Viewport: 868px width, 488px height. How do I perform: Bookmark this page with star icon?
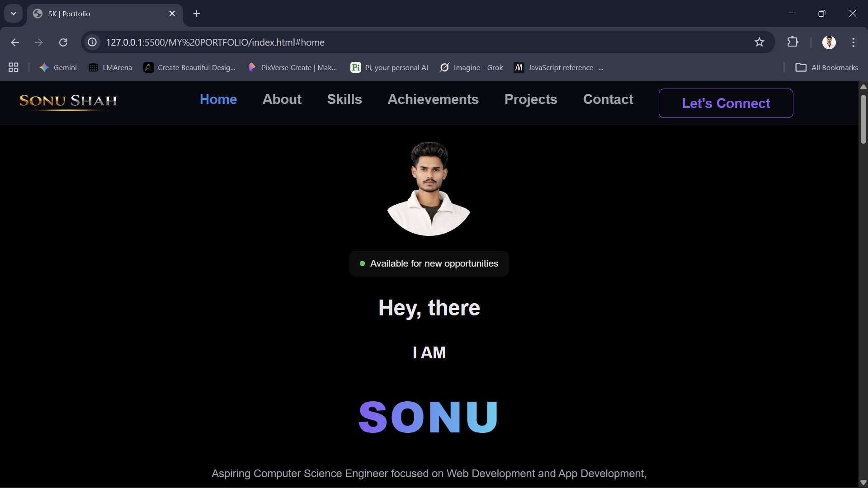759,42
